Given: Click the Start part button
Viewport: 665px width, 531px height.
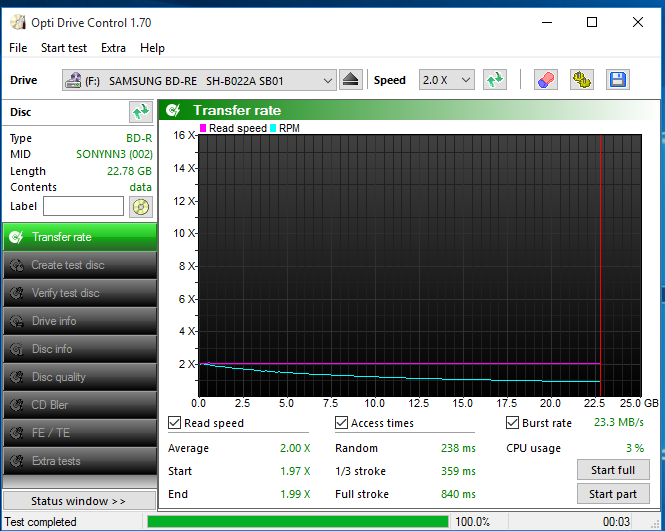Looking at the screenshot, I should [613, 494].
